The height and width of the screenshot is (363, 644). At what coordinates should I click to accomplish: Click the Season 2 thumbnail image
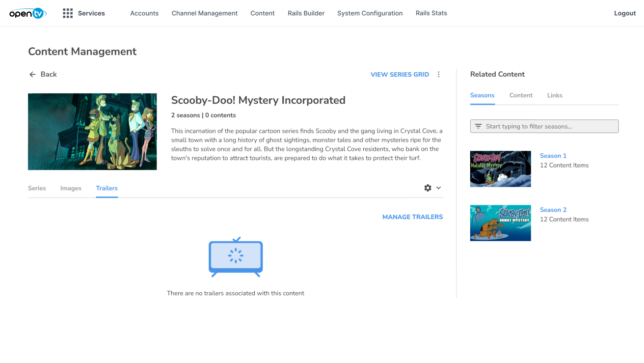click(501, 223)
